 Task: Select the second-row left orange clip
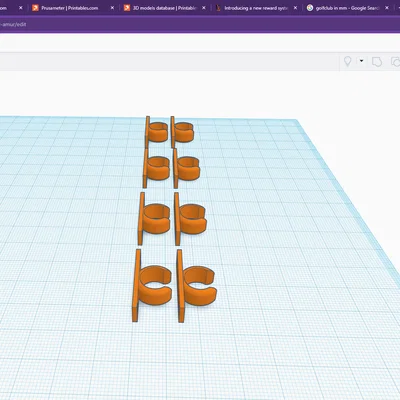[156, 168]
